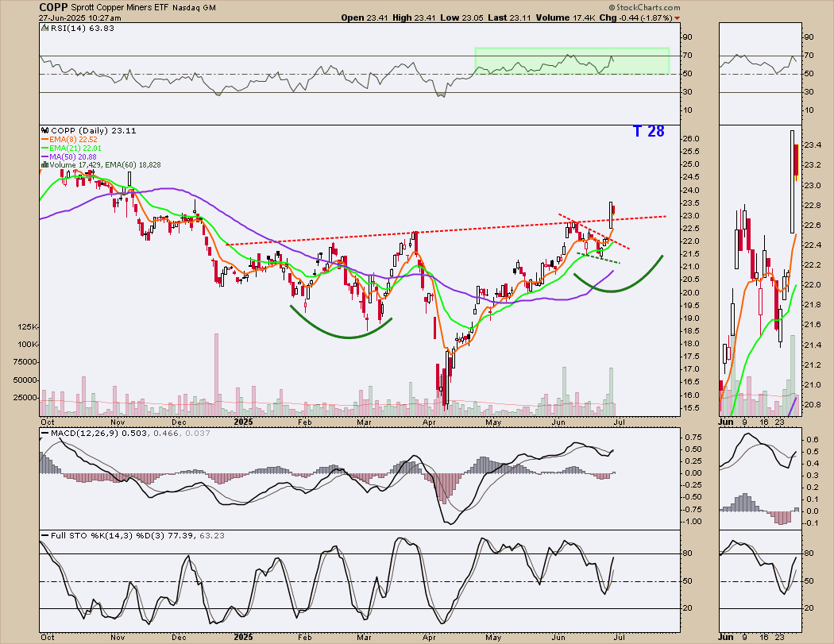Click the 'Chg -0.44 (-1.87%)' change value
This screenshot has height=644, width=834.
point(636,17)
